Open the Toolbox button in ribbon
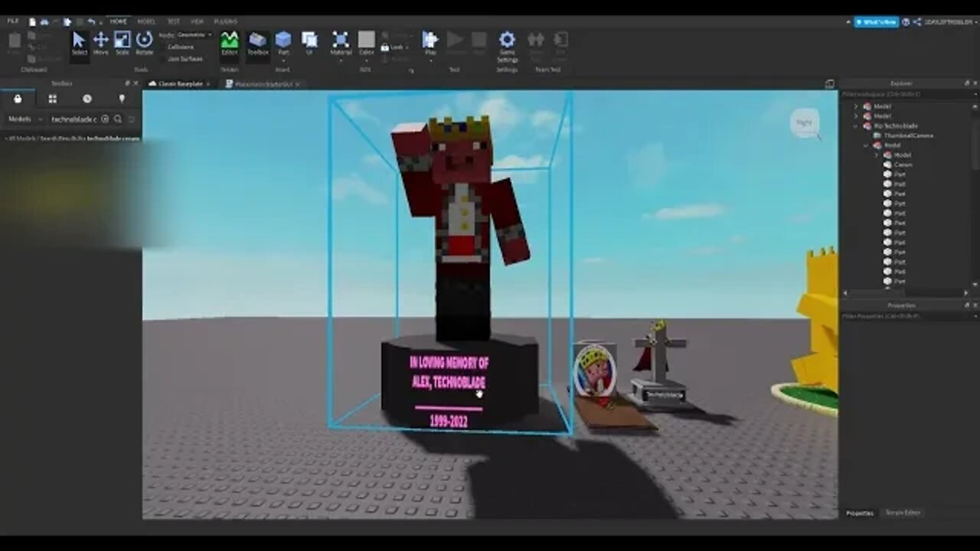 coord(258,43)
